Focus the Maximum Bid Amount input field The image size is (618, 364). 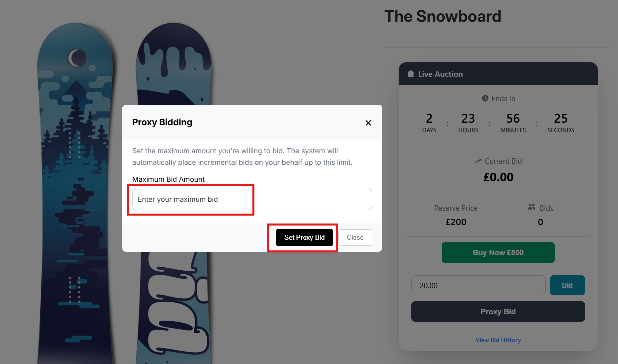(252, 199)
